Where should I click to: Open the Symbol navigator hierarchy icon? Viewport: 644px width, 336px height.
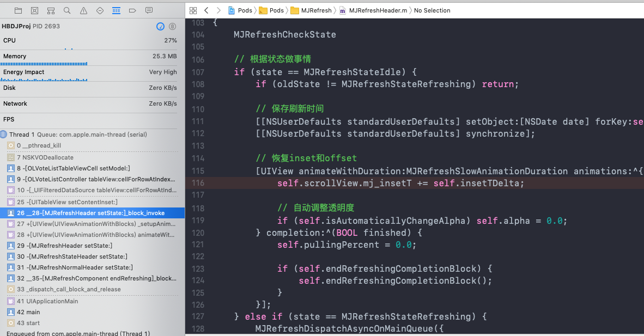point(51,10)
